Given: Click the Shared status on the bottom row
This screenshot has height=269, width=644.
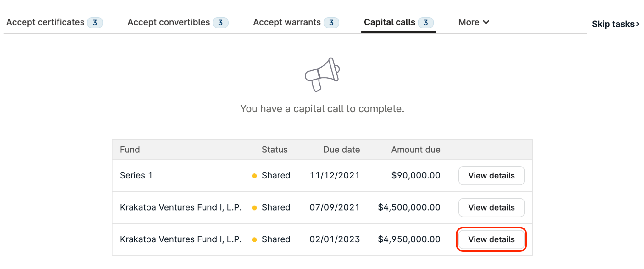Looking at the screenshot, I should pos(276,239).
